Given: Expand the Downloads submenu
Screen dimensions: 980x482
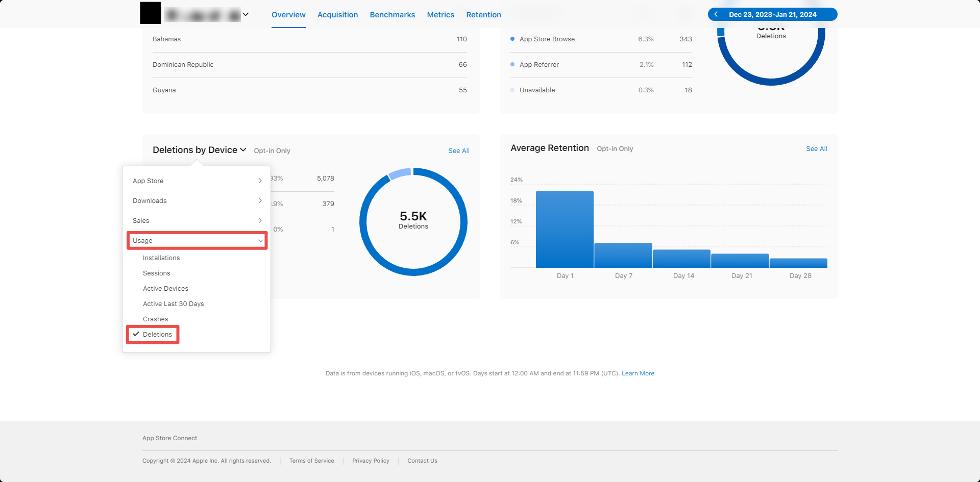Looking at the screenshot, I should point(197,201).
